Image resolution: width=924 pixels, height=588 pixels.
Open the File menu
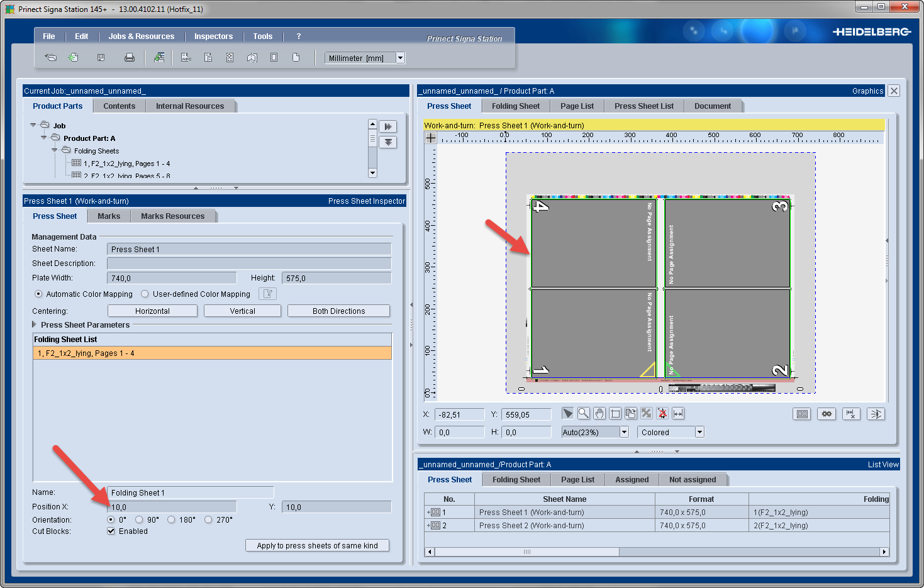coord(48,36)
